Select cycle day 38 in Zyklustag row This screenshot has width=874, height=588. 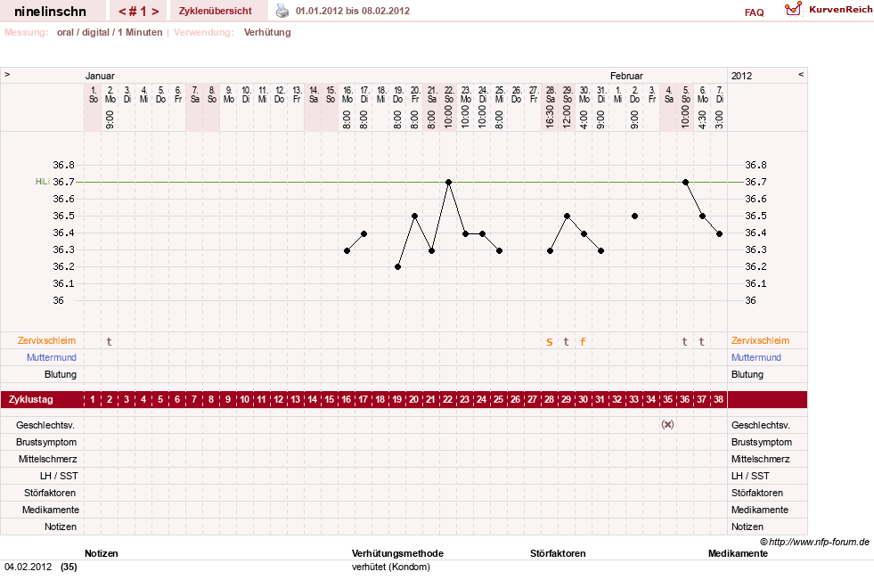click(x=718, y=400)
